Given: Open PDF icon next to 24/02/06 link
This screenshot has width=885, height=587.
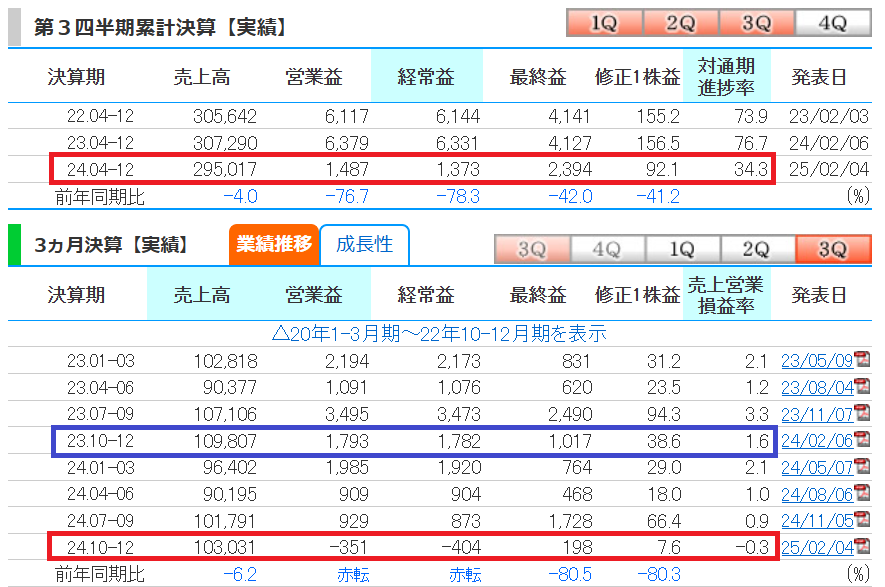Looking at the screenshot, I should (x=862, y=440).
